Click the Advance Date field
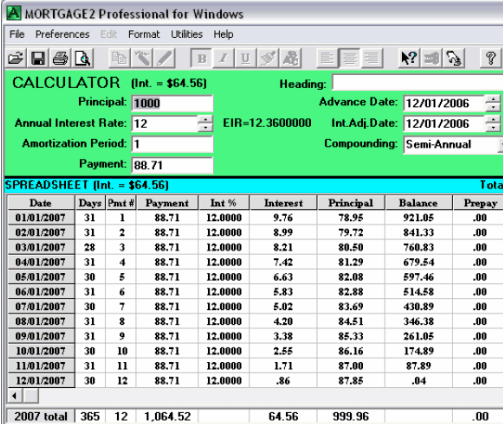 coord(444,103)
